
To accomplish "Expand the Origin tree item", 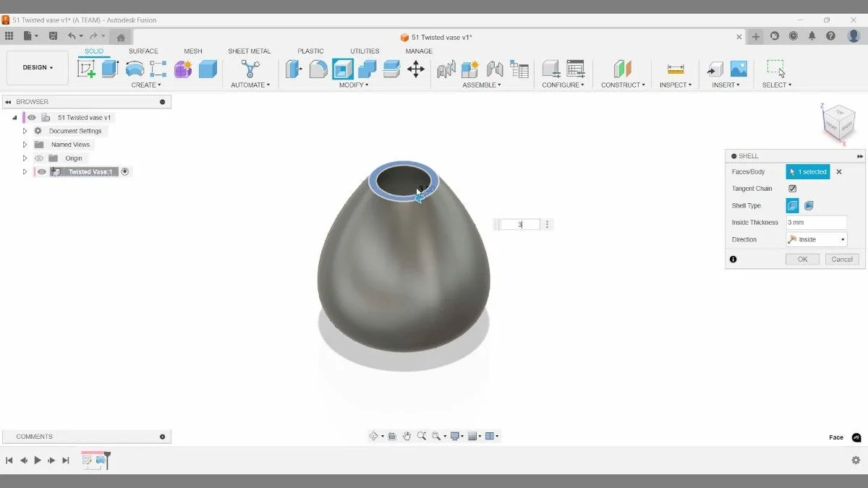I will pyautogui.click(x=24, y=158).
